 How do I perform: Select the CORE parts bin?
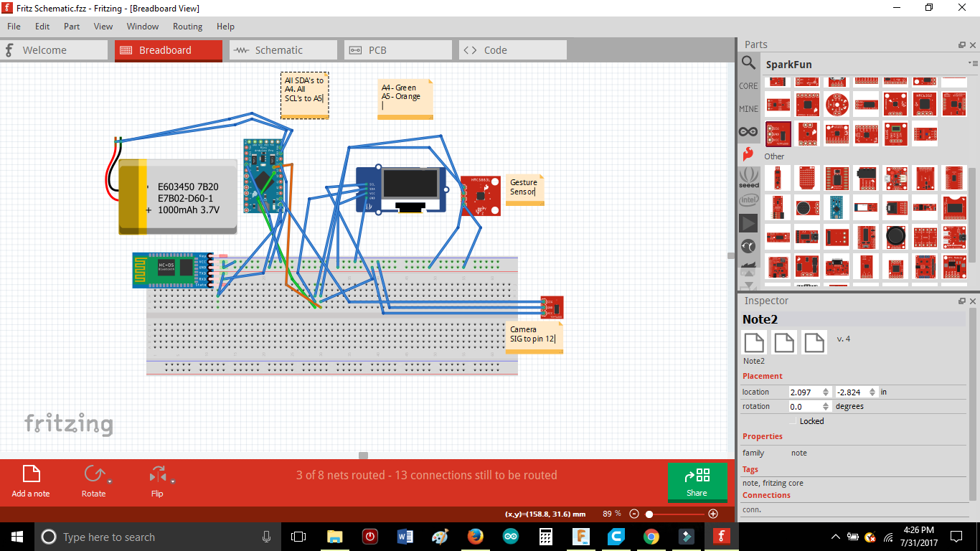(x=748, y=85)
